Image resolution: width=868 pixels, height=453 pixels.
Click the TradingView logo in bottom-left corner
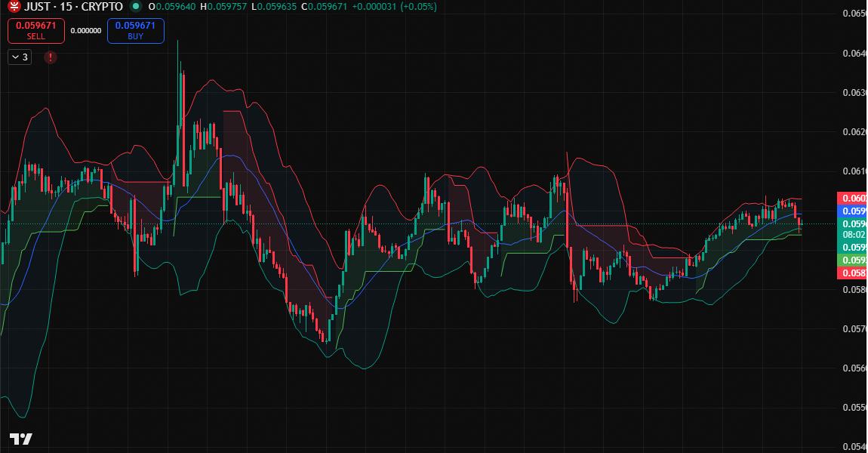[x=20, y=439]
